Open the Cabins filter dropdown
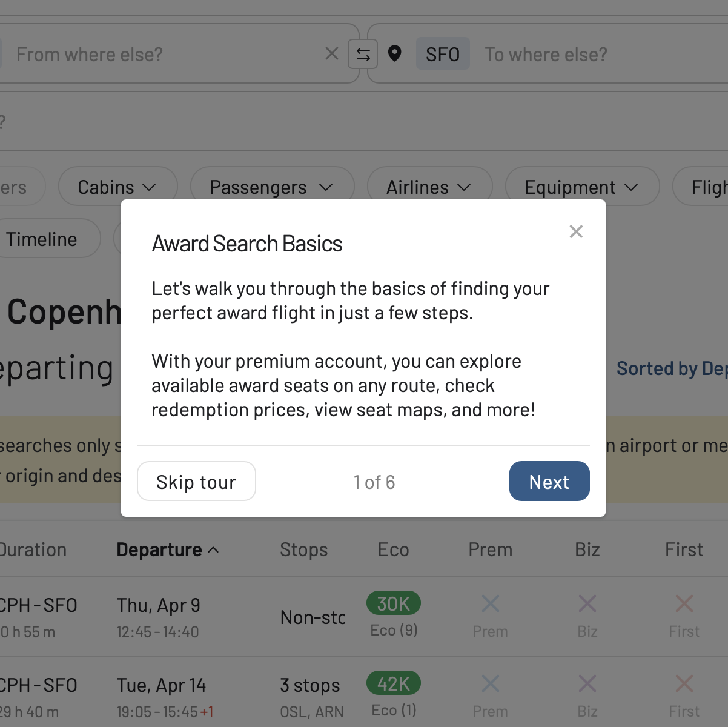The width and height of the screenshot is (728, 727). 117,187
